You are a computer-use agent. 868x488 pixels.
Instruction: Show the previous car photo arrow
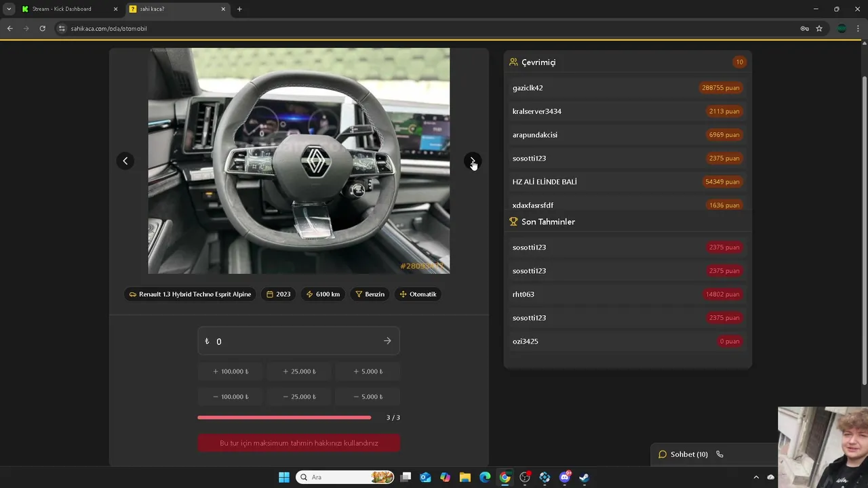coord(125,161)
